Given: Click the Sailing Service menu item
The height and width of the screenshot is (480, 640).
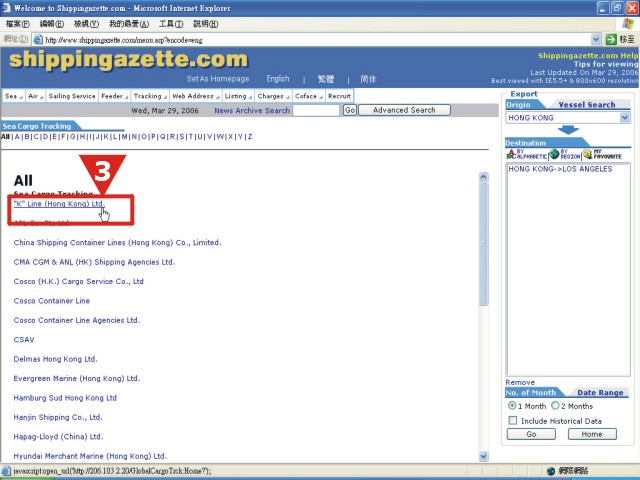Looking at the screenshot, I should pyautogui.click(x=72, y=96).
